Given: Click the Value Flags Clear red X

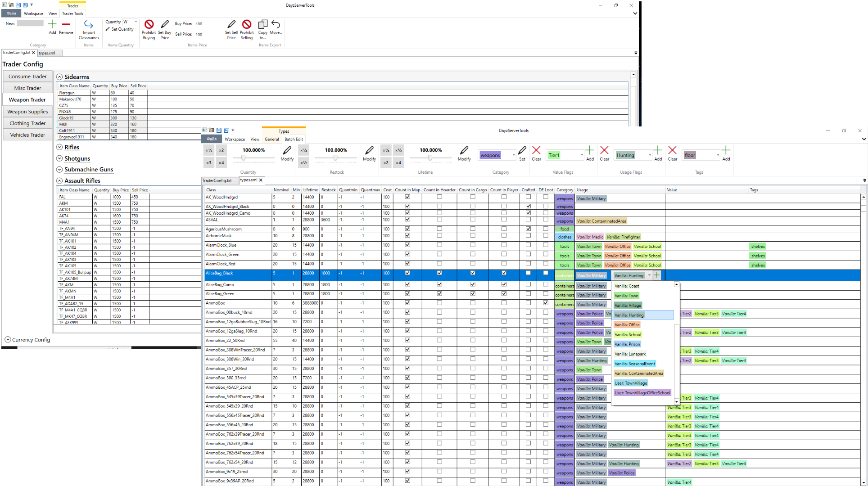Looking at the screenshot, I should pyautogui.click(x=536, y=150).
